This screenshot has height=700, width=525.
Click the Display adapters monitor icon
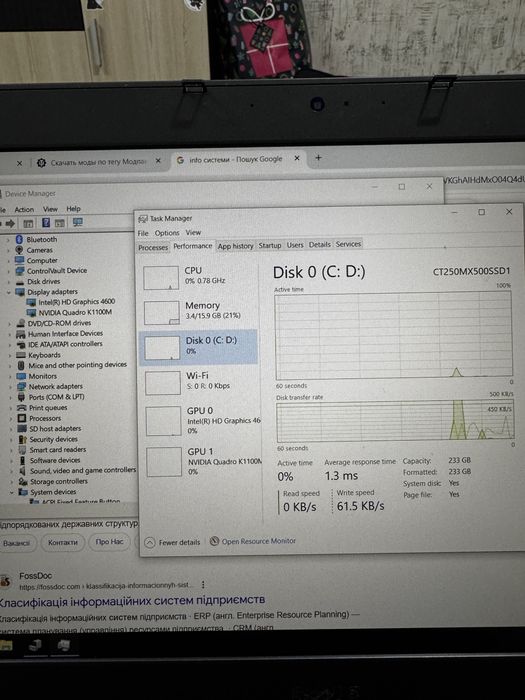tap(20, 292)
